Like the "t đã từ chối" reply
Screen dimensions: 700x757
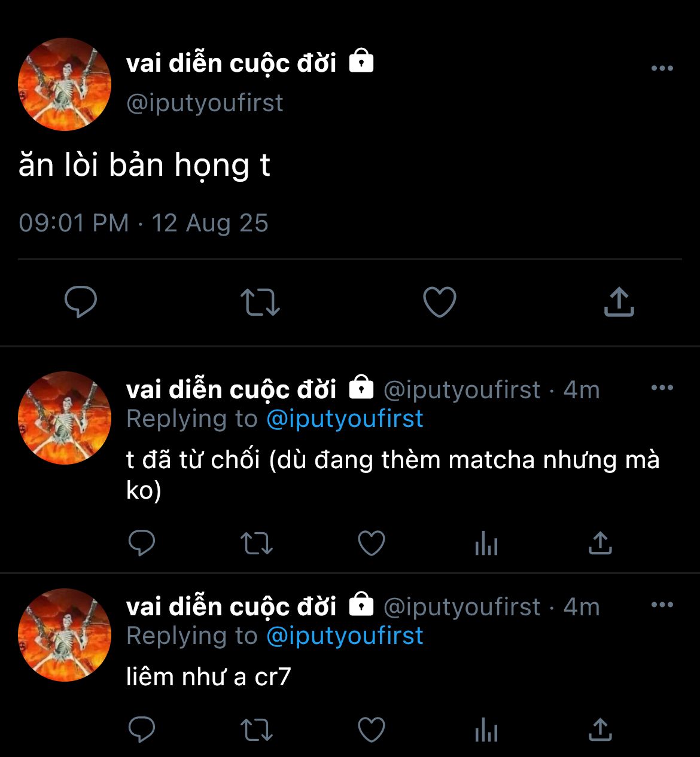[x=372, y=543]
